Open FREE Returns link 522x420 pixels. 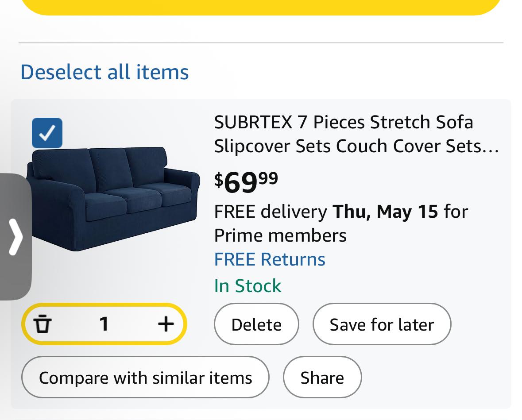pyautogui.click(x=270, y=259)
